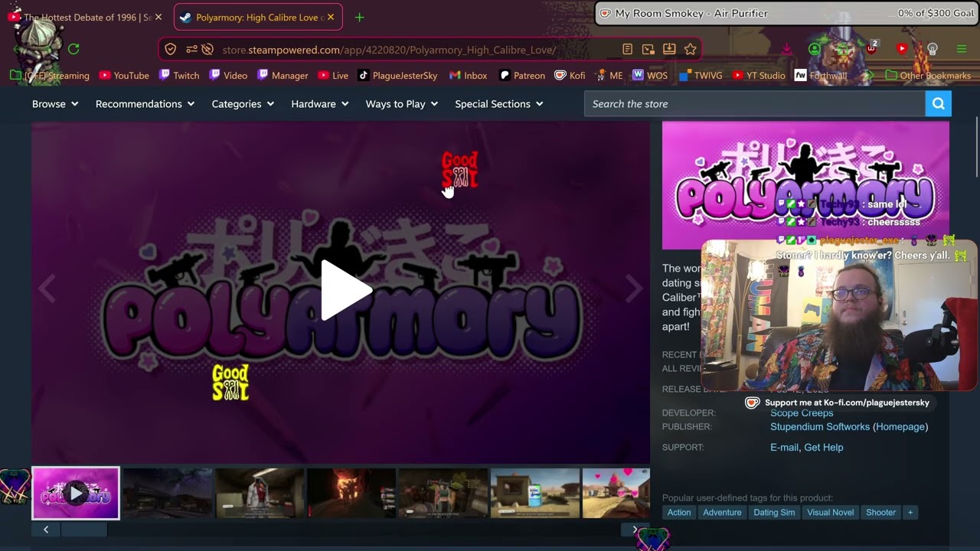This screenshot has width=980, height=551.
Task: Select the Polyarmory trailer thumbnail
Action: tap(76, 494)
